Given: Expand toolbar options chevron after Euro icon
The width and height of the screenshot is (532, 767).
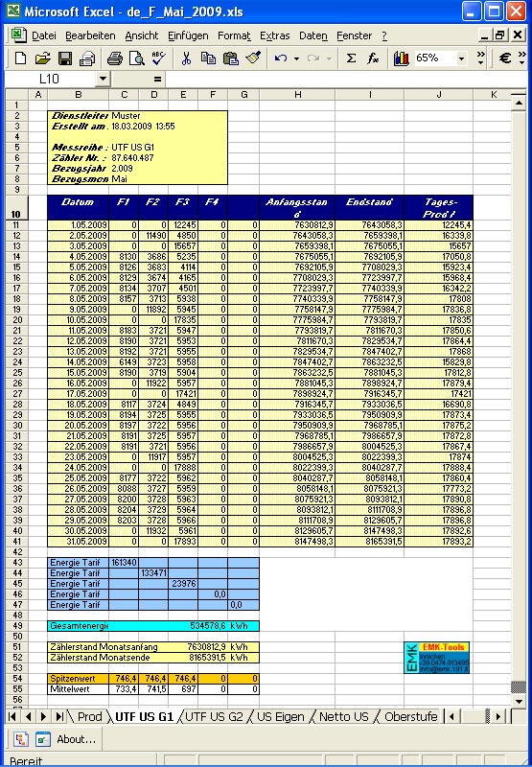Looking at the screenshot, I should coord(521,58).
